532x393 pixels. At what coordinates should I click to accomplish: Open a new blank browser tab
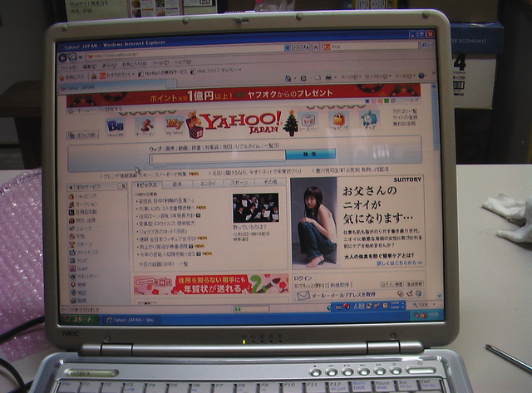click(x=171, y=83)
